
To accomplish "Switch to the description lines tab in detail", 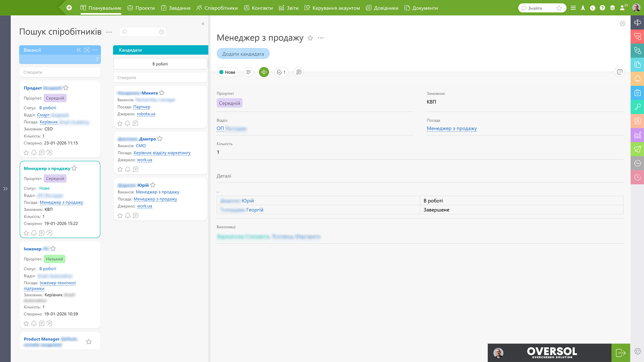I will [x=249, y=72].
